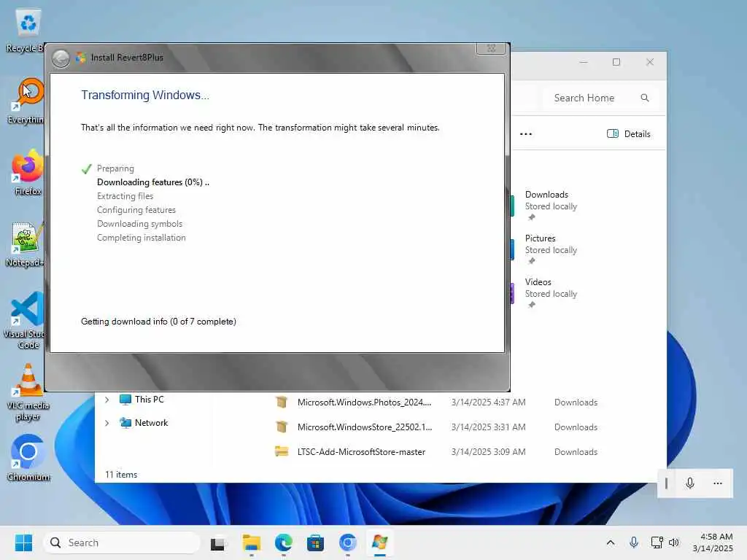Open Microsoft Store from the taskbar
The height and width of the screenshot is (560, 747).
(315, 542)
